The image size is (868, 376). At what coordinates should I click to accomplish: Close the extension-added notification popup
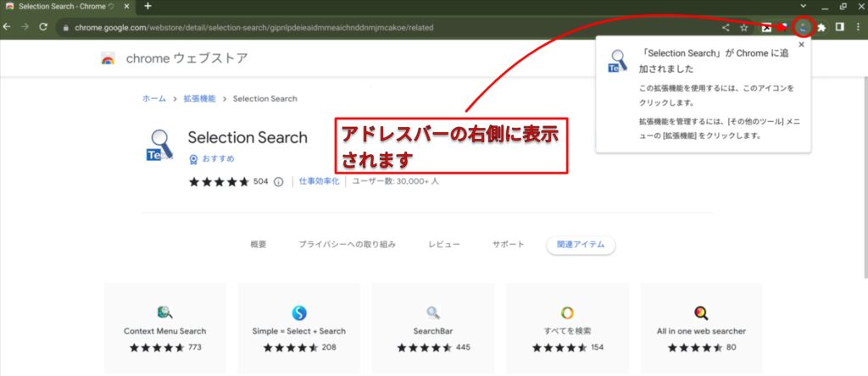coord(801,45)
